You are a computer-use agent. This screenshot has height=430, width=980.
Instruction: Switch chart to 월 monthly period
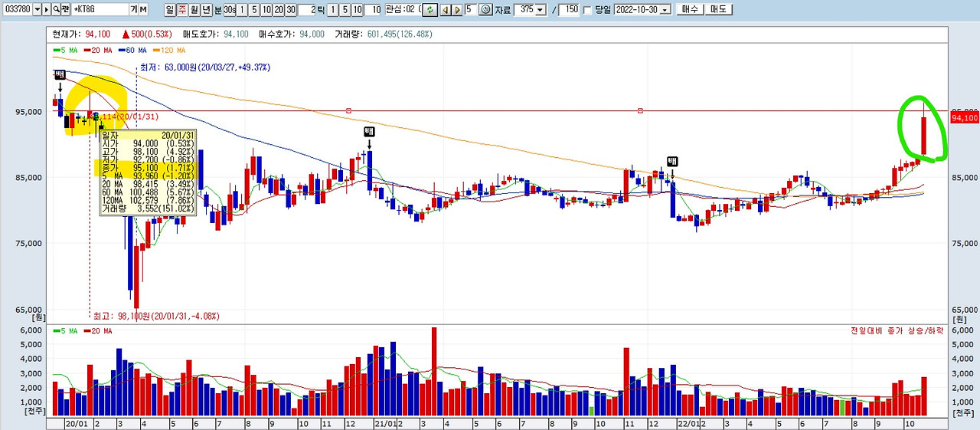point(194,9)
